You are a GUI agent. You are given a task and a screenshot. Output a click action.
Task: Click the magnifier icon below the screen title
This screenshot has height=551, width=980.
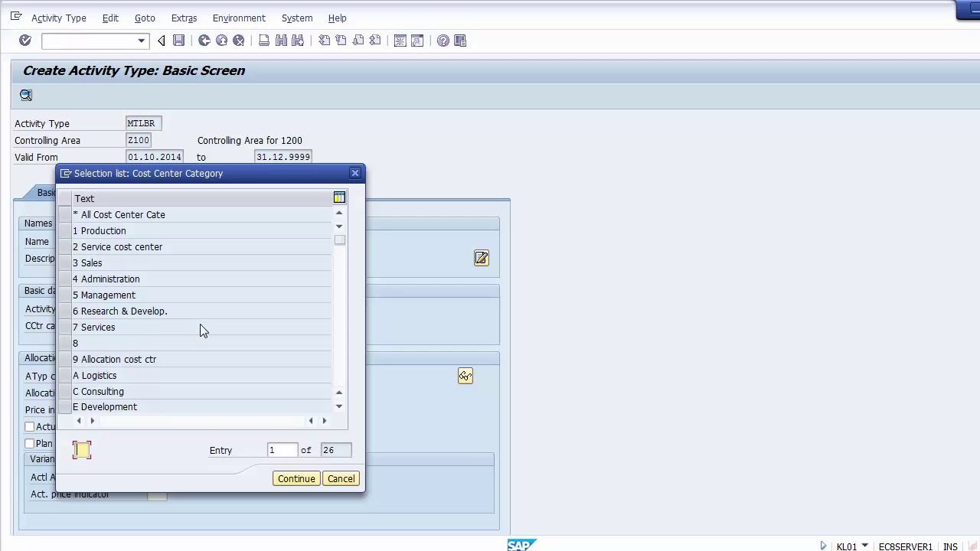pyautogui.click(x=26, y=95)
